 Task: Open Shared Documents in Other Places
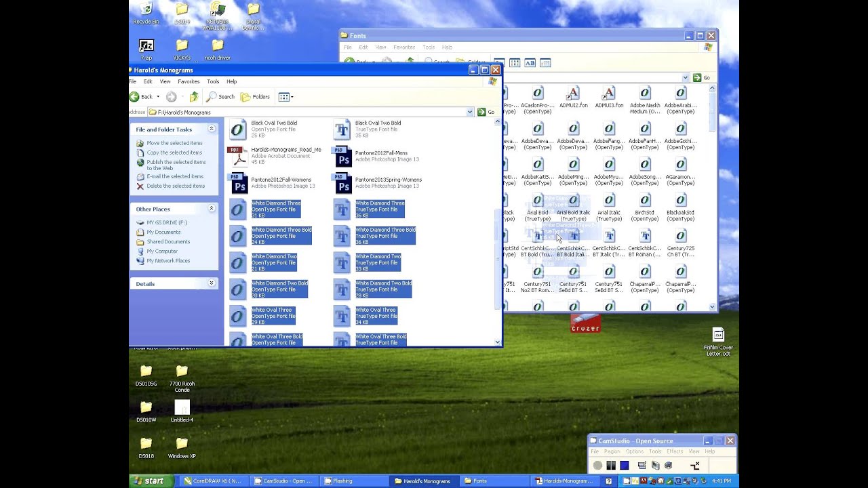click(168, 241)
